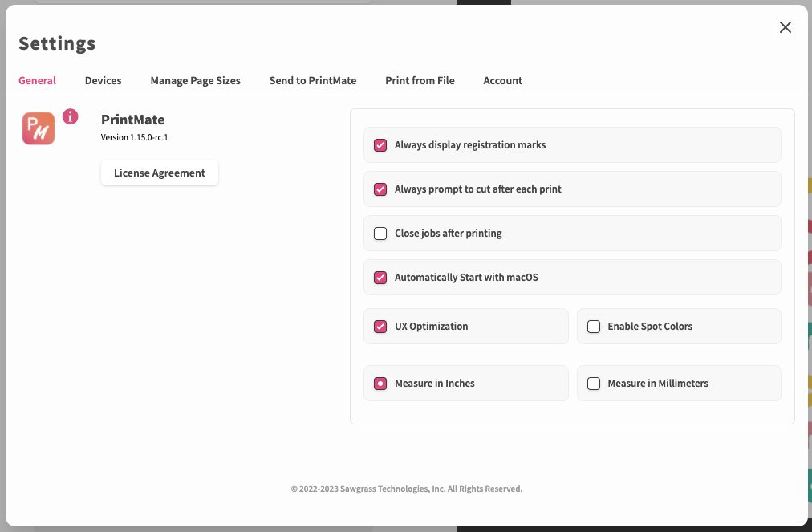This screenshot has width=812, height=532.
Task: Select Measure in Inches option
Action: 380,384
